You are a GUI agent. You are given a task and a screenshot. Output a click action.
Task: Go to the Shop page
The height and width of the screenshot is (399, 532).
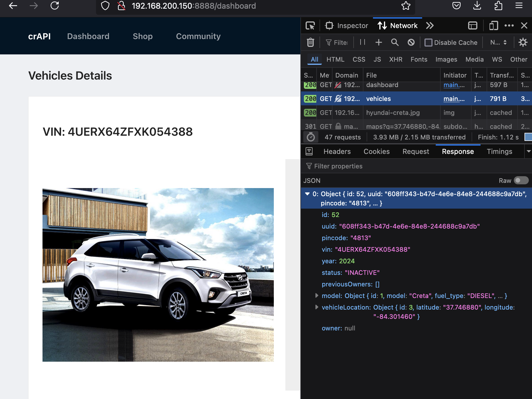click(143, 36)
